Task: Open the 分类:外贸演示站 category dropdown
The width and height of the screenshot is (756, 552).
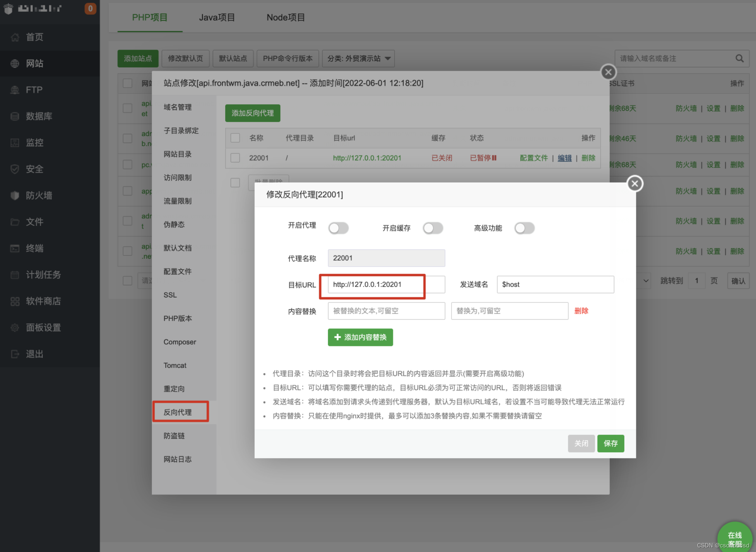Action: point(358,58)
